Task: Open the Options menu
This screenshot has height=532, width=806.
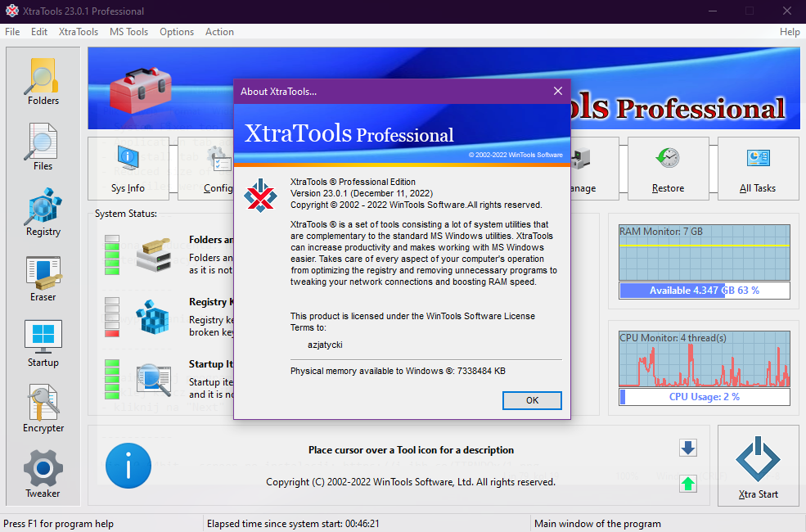Action: click(x=176, y=32)
